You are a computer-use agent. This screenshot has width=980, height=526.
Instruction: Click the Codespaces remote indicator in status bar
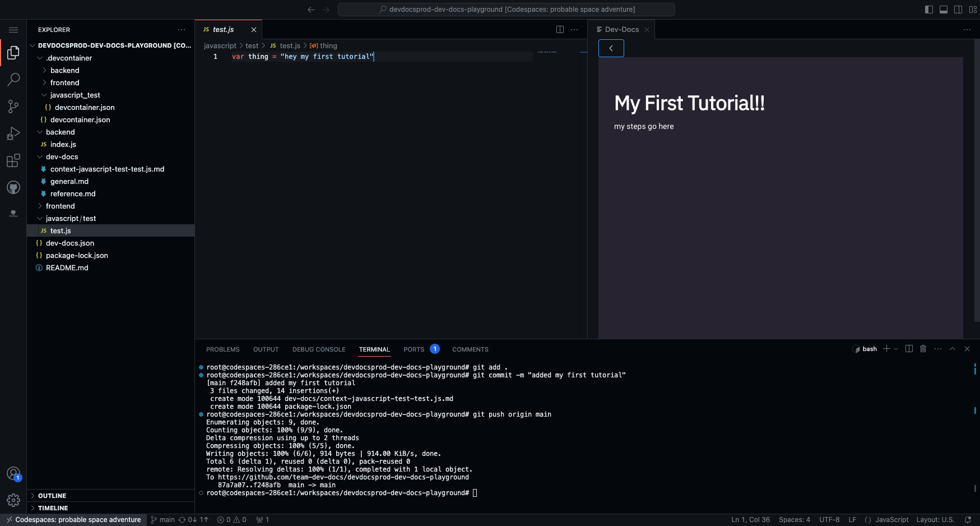pos(73,520)
